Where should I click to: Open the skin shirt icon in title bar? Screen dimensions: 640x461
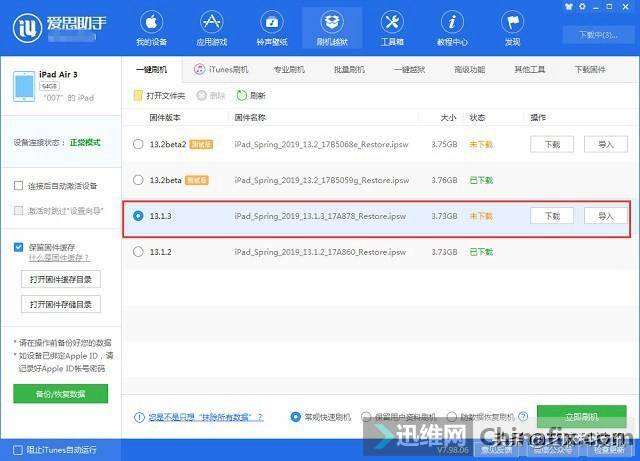click(569, 7)
